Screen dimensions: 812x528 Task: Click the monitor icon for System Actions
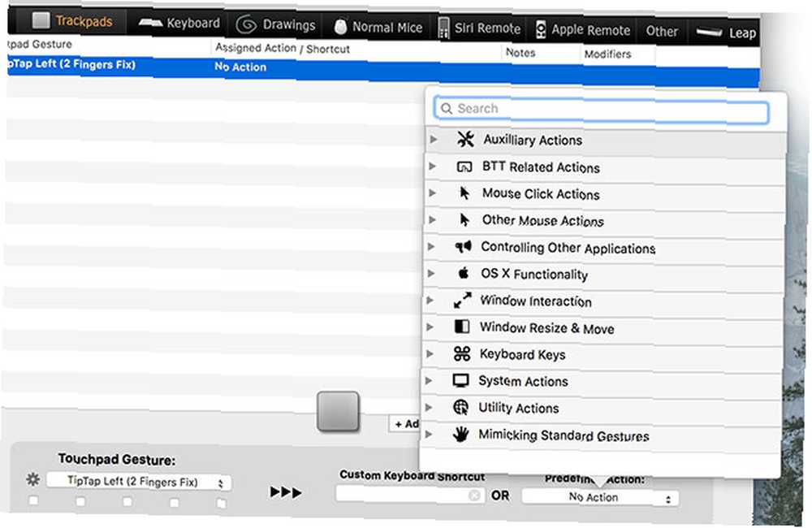click(460, 380)
